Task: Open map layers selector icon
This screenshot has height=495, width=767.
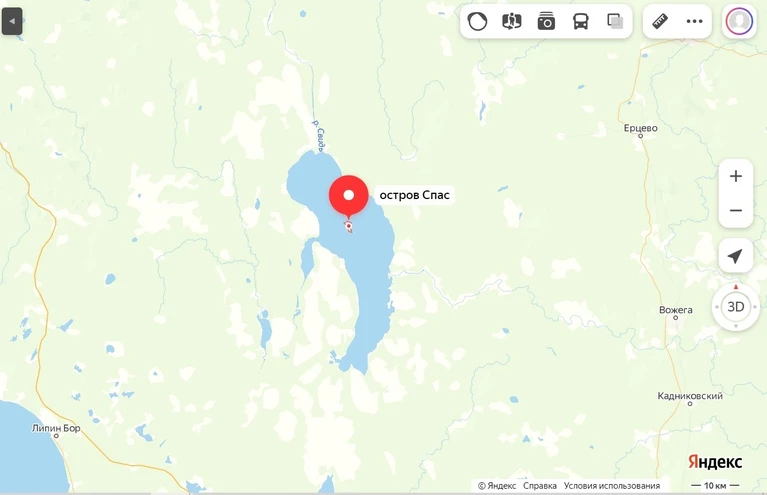Action: pyautogui.click(x=615, y=22)
